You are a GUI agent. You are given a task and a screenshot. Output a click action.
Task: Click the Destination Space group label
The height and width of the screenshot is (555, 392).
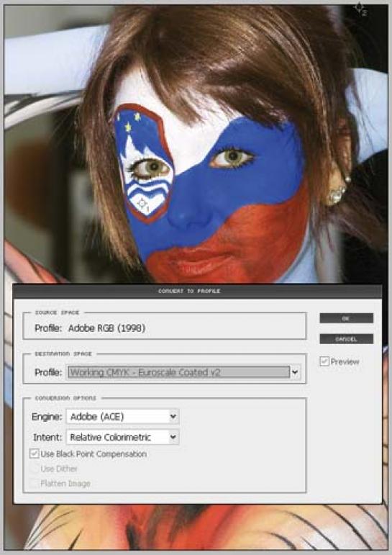coord(63,353)
